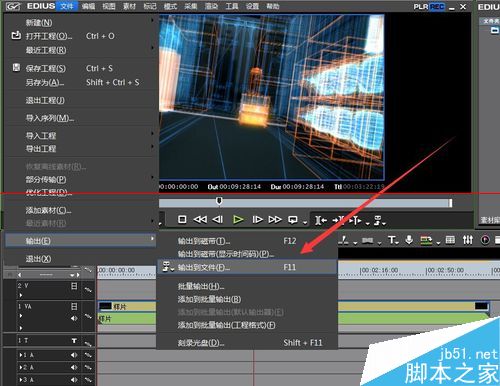Viewport: 500px width, 386px height.
Task: Click the first icon in the timeline toolbar
Action: click(343, 240)
